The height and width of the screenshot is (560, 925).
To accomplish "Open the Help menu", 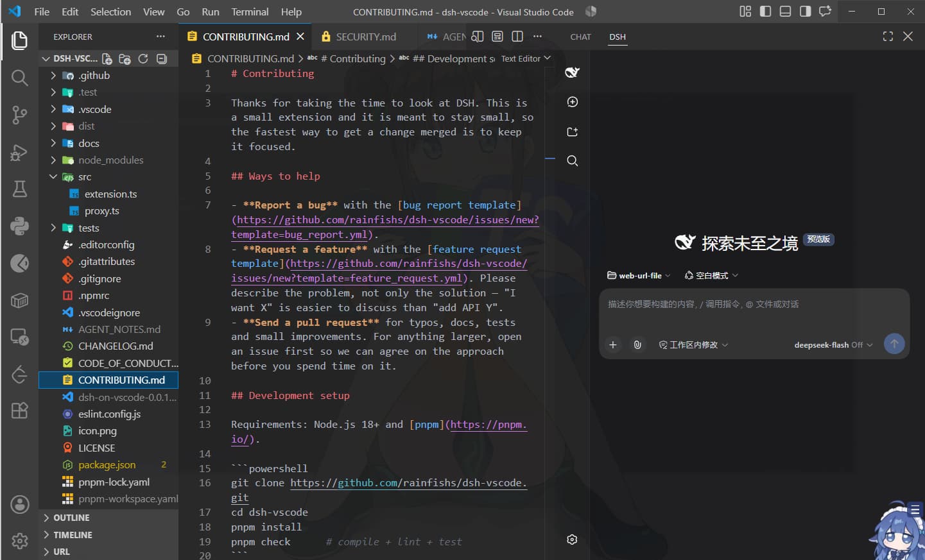I will tap(291, 12).
